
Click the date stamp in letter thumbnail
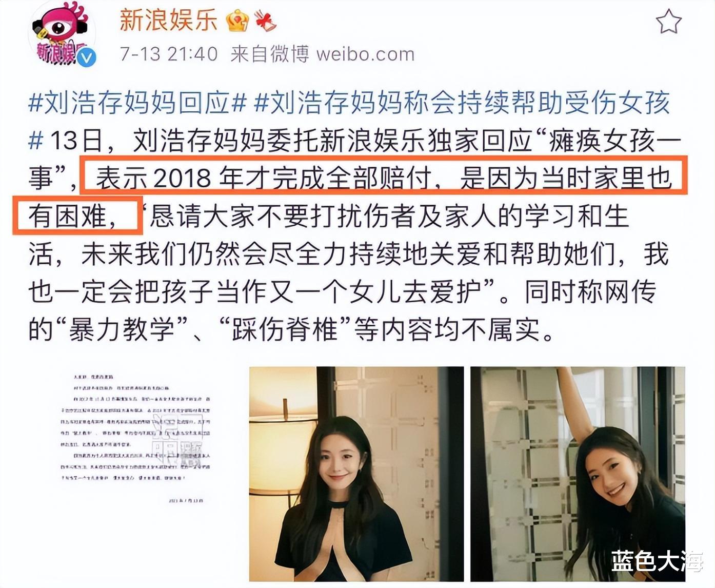click(186, 500)
